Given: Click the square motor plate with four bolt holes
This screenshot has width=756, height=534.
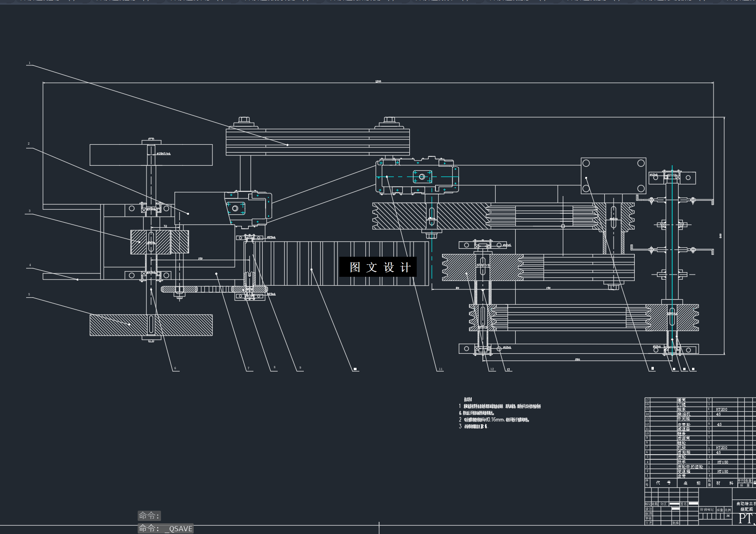Looking at the screenshot, I should click(613, 176).
